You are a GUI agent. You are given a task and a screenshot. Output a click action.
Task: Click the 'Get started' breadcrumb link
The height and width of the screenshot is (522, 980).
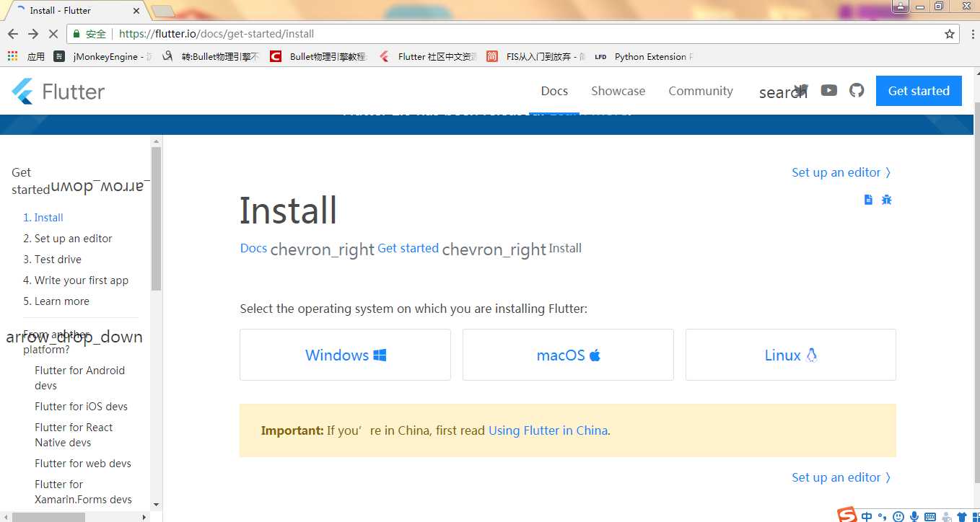click(x=408, y=248)
